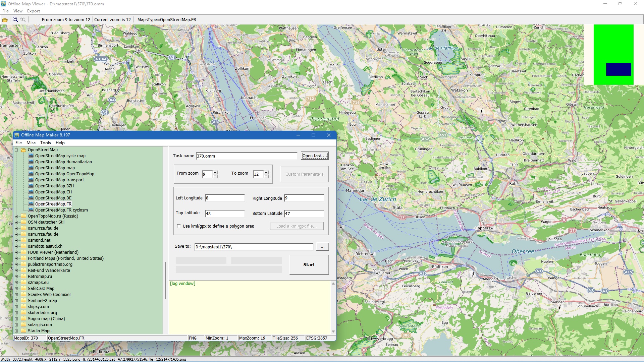Open the Offline Map Viewer File menu
This screenshot has width=644, height=362.
point(5,11)
